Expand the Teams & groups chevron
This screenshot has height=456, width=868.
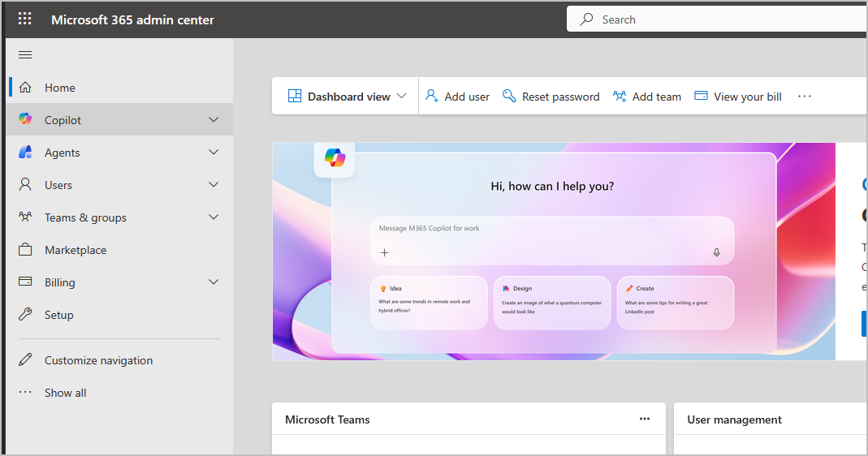[214, 217]
